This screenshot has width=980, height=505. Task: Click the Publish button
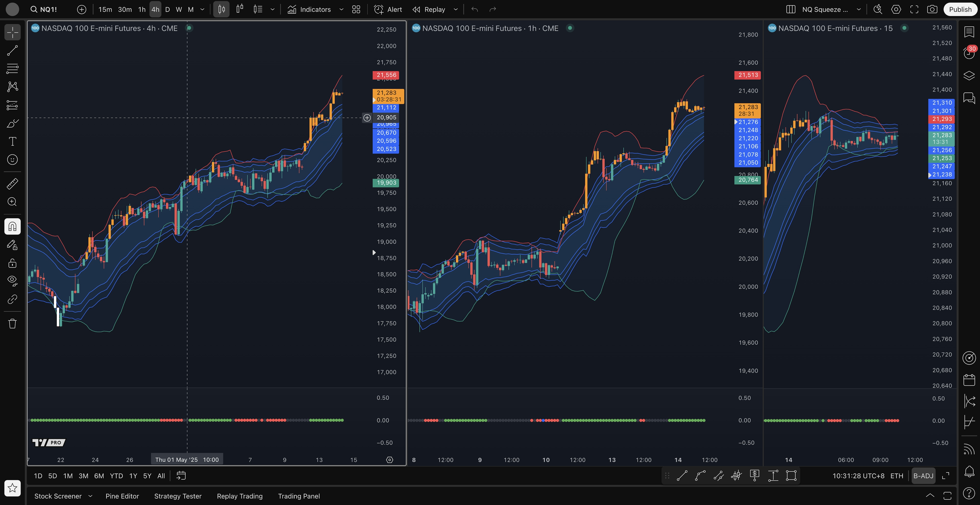pos(960,9)
